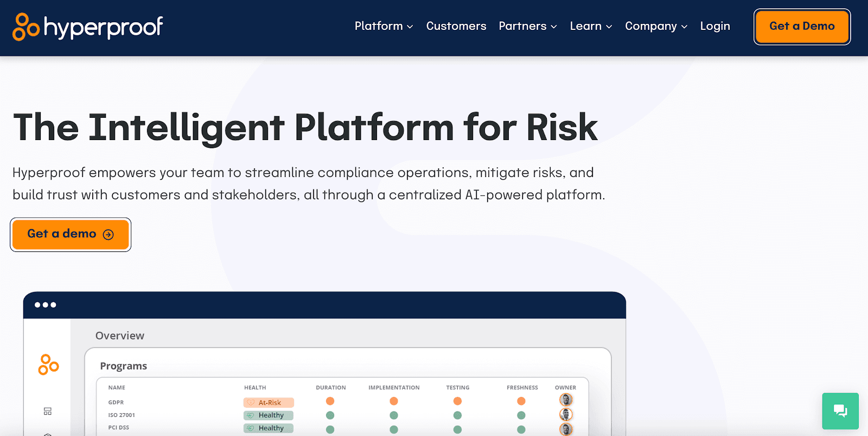Click the Healthy badge in the PCI DSS row
Image resolution: width=868 pixels, height=436 pixels.
269,428
